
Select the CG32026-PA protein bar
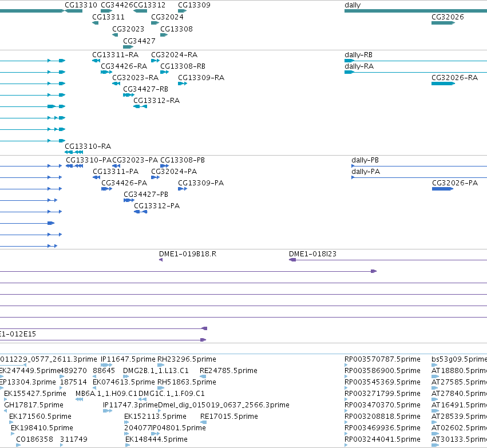click(442, 189)
